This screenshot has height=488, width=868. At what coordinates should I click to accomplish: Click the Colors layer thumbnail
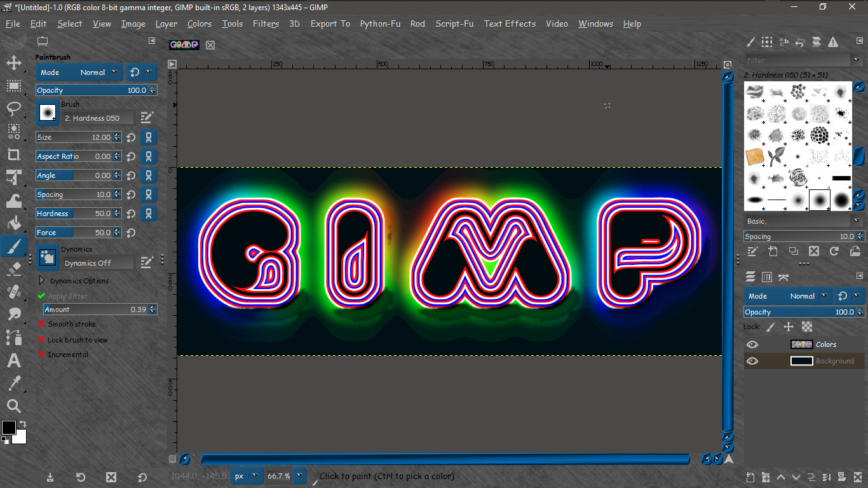click(x=801, y=344)
